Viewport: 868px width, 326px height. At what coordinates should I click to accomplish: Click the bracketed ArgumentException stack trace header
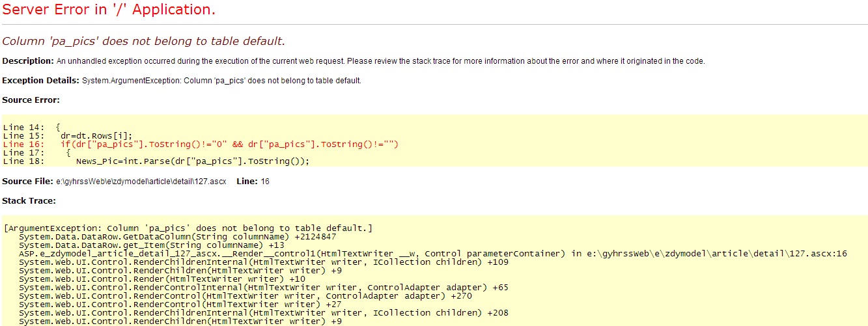pos(188,228)
